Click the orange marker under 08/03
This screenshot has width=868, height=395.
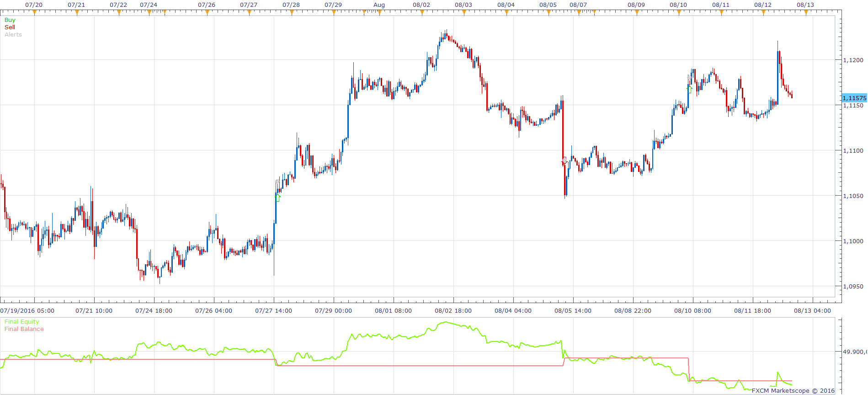tap(464, 12)
